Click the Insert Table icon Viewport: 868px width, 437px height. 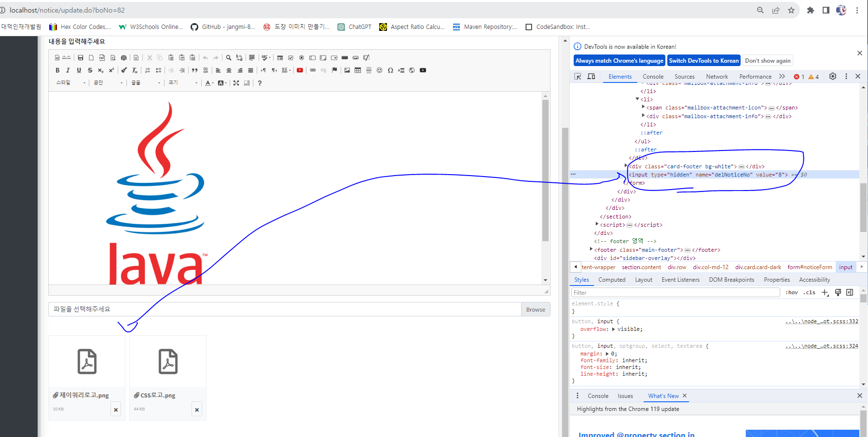pyautogui.click(x=358, y=70)
